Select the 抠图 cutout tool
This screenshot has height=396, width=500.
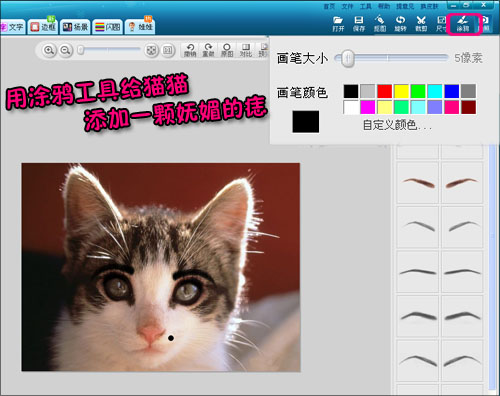(x=379, y=24)
